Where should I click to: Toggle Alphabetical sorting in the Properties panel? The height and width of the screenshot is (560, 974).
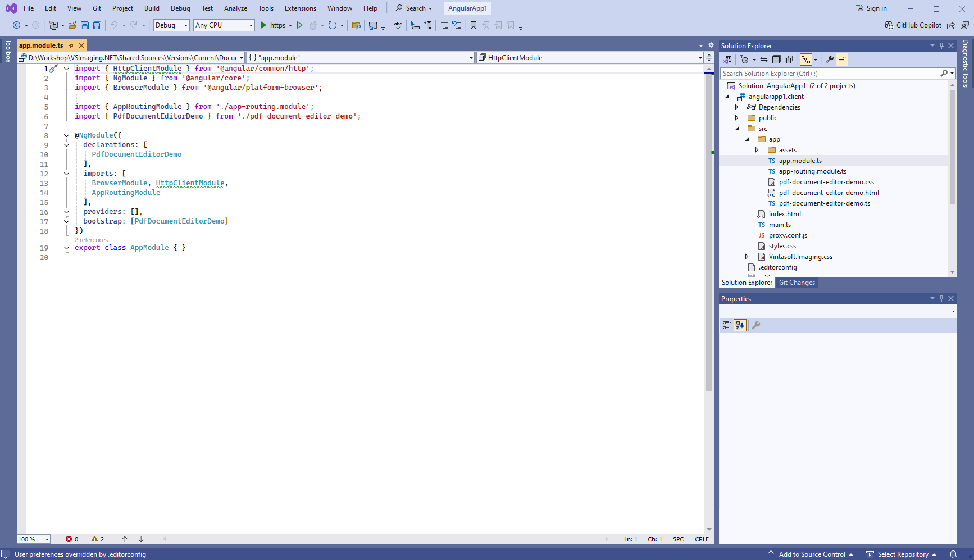[x=740, y=325]
